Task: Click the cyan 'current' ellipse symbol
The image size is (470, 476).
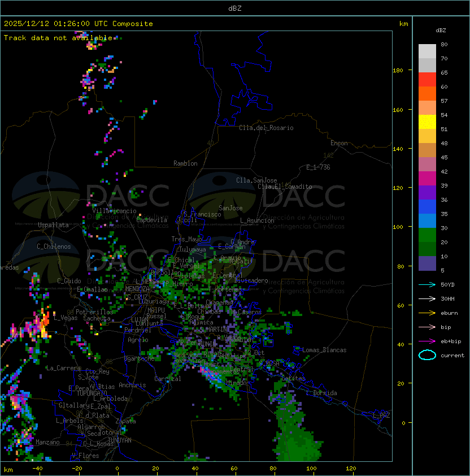Action: 427,355
